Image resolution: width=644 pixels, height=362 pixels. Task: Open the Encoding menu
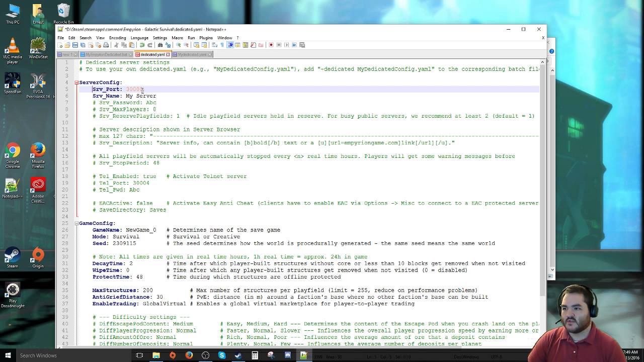[117, 38]
